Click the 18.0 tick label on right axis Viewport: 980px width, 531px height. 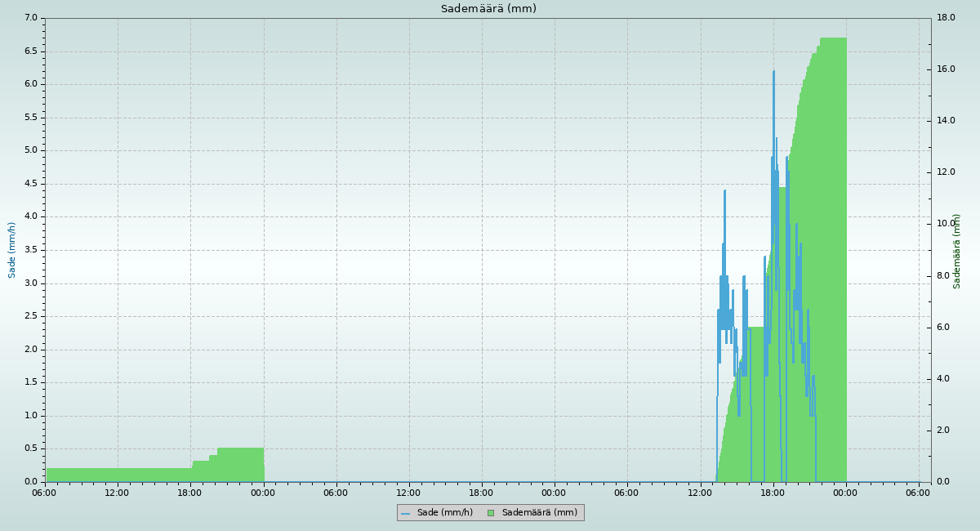coord(946,18)
